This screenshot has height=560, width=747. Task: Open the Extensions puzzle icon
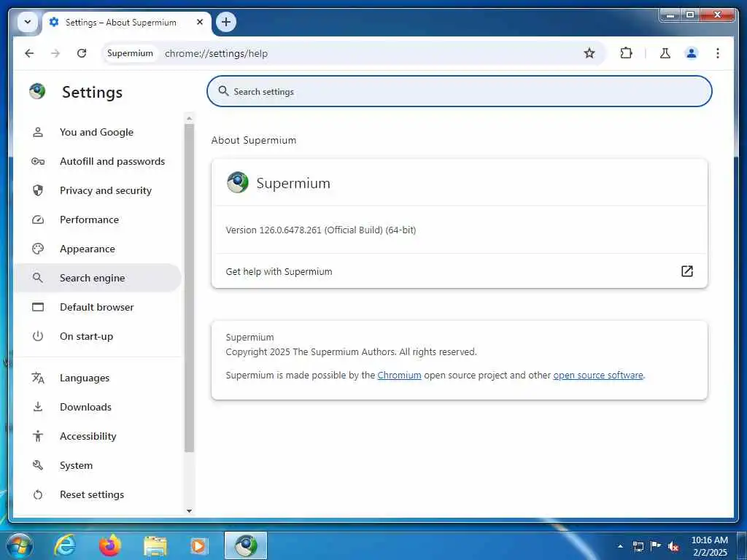626,53
